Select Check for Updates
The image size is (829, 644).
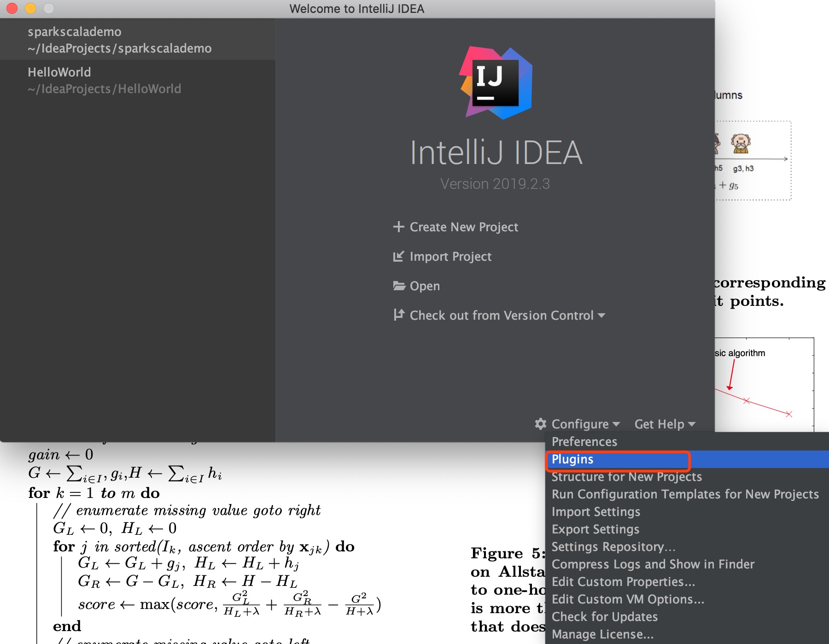pos(604,617)
